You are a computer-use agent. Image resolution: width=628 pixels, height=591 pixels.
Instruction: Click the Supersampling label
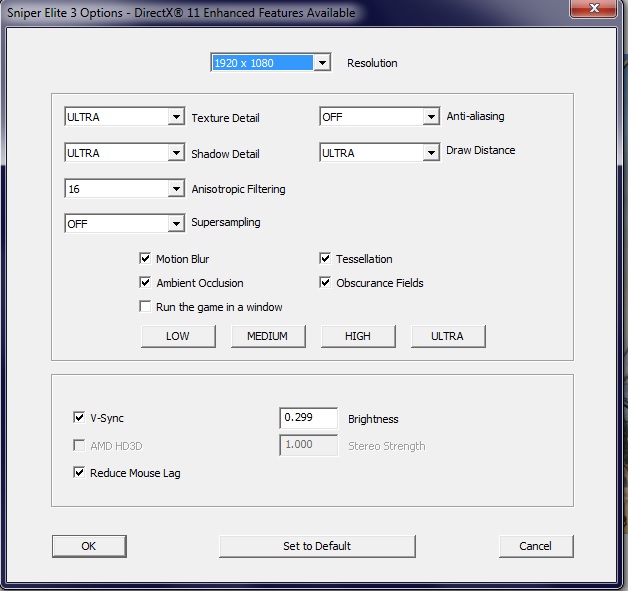226,222
